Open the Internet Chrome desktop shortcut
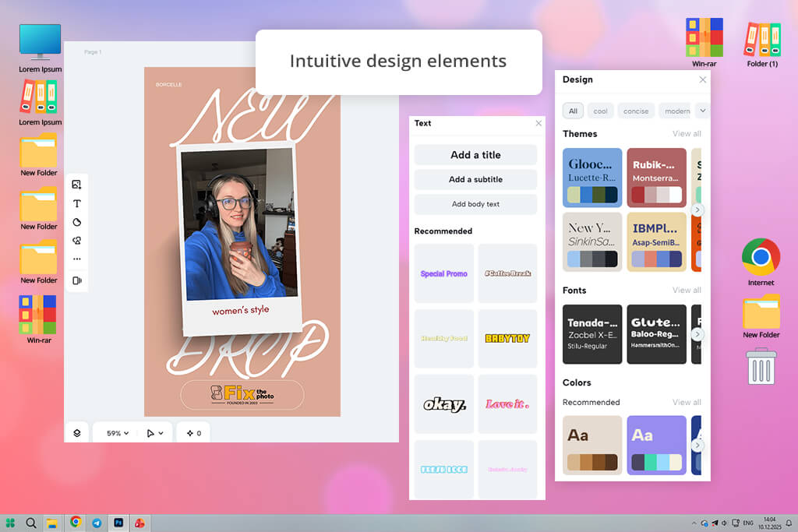Viewport: 798px width, 532px height. point(761,262)
